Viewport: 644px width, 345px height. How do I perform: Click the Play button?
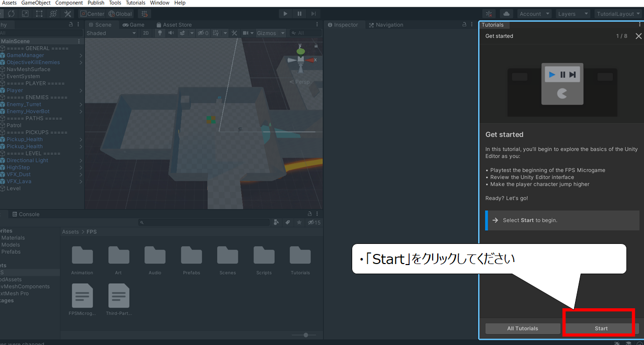pyautogui.click(x=285, y=14)
